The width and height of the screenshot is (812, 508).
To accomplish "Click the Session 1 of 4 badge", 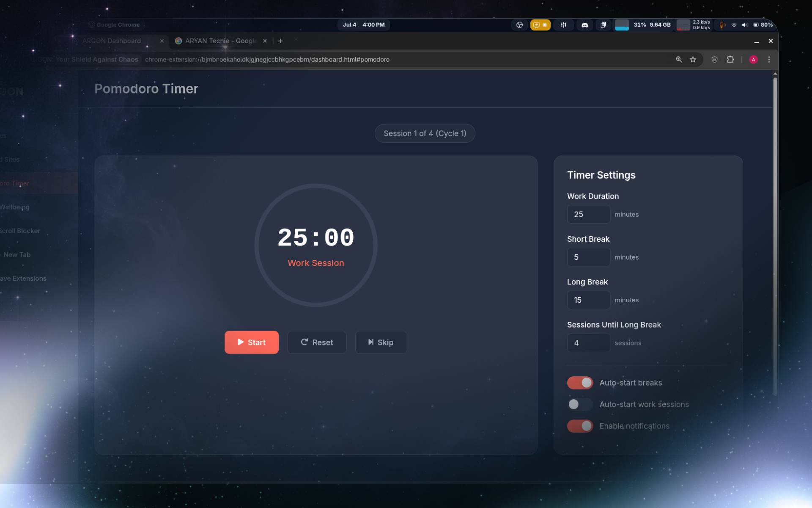I will point(425,133).
